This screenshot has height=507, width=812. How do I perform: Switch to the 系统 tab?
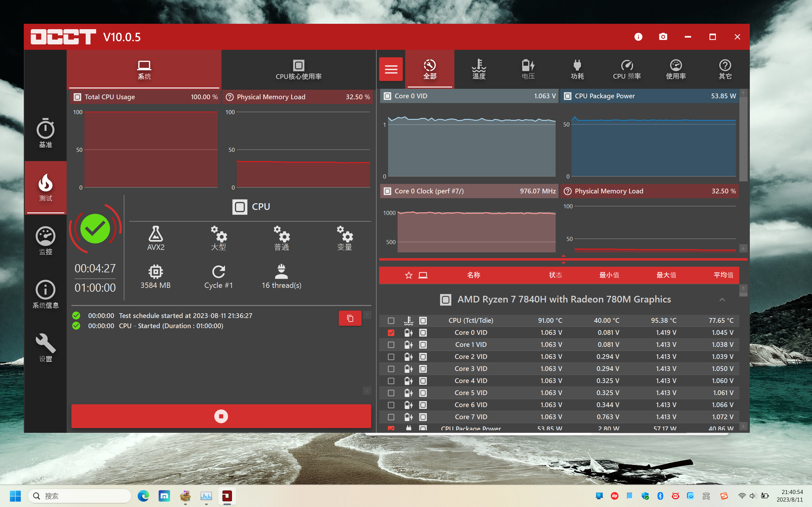click(x=144, y=69)
